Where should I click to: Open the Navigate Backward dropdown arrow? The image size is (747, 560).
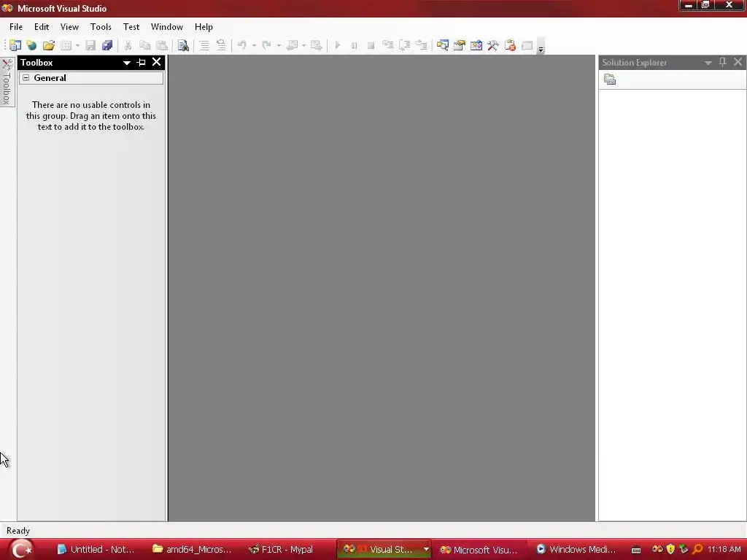tap(303, 46)
